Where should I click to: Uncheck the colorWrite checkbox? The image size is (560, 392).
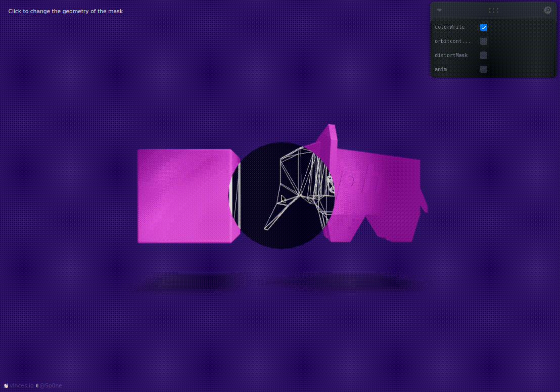[484, 27]
